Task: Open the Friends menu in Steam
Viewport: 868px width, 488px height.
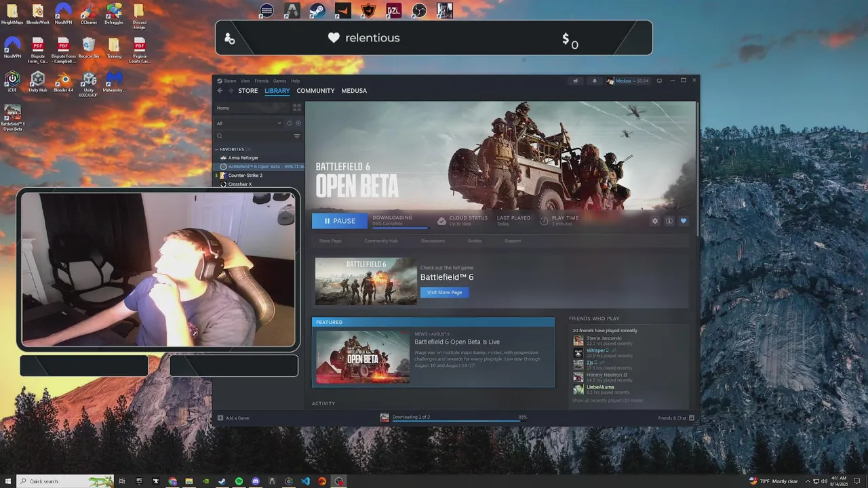Action: tap(261, 81)
